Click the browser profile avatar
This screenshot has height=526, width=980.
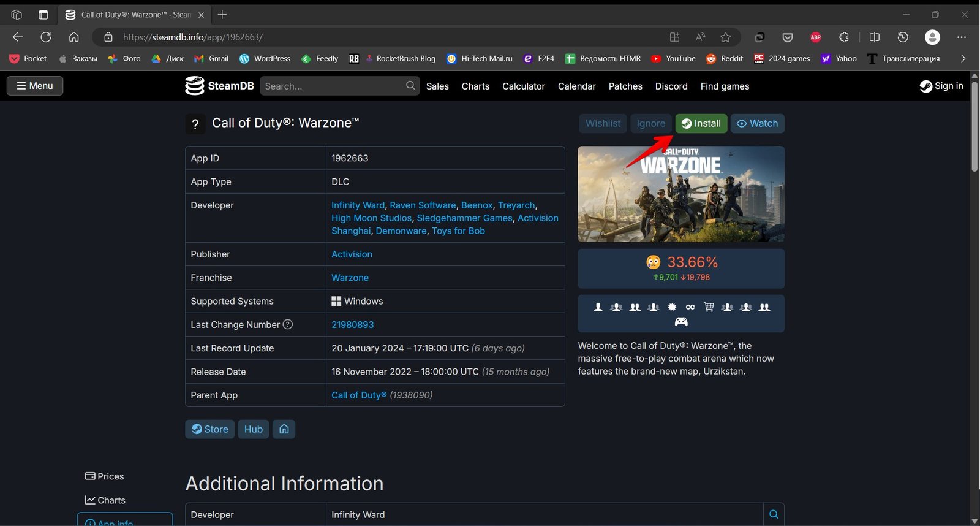pos(932,37)
